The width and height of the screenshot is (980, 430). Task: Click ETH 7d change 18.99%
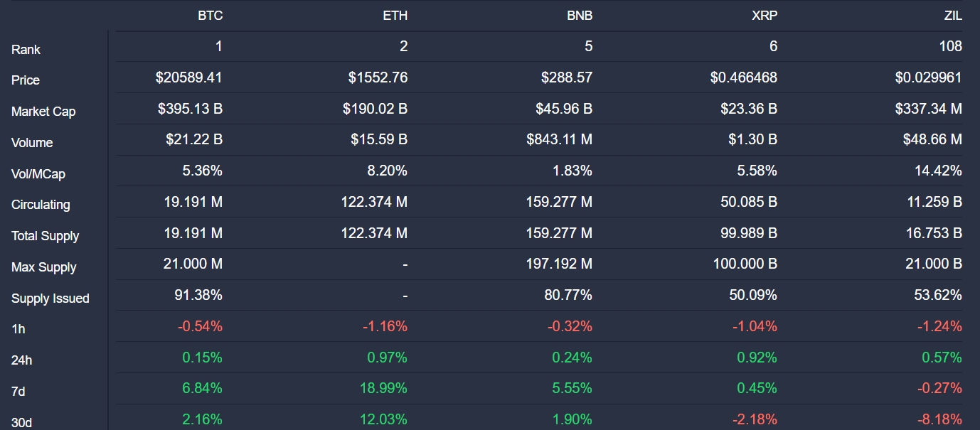coord(385,388)
